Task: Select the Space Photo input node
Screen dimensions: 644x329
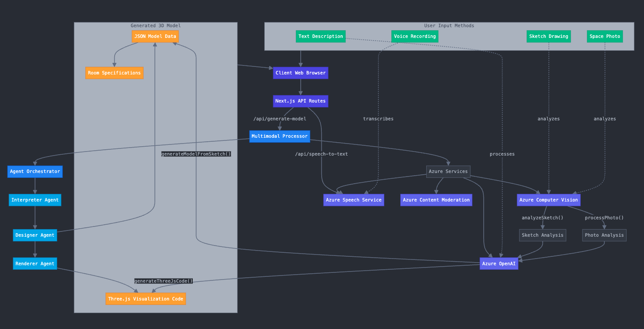Action: coord(605,36)
